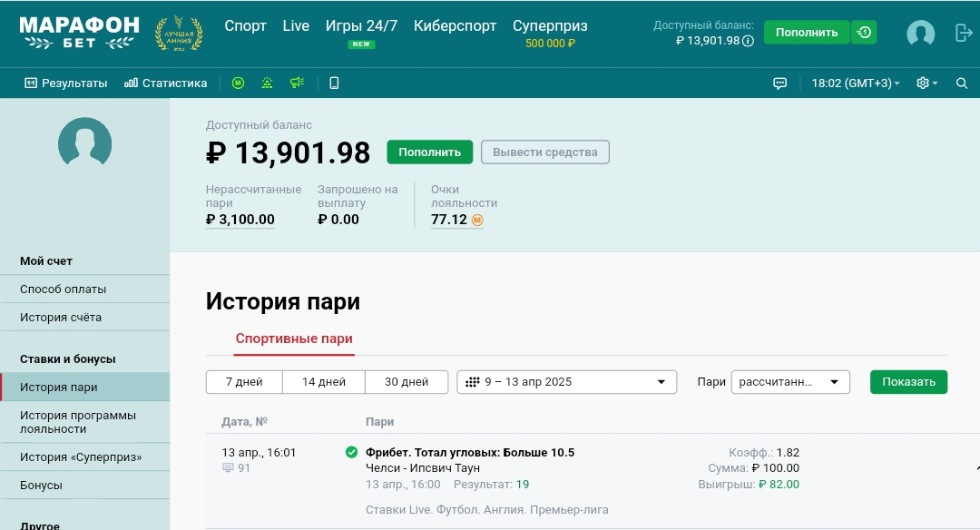Expand the Пари status dropdown
This screenshot has height=530, width=980.
789,382
